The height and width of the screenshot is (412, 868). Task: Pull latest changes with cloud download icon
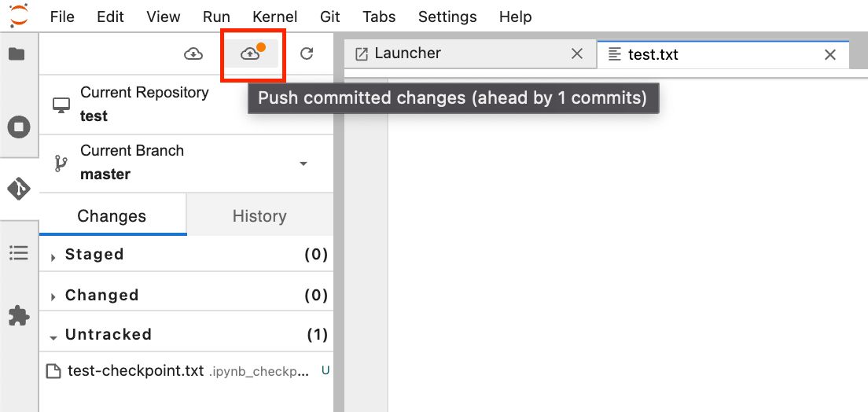click(193, 53)
